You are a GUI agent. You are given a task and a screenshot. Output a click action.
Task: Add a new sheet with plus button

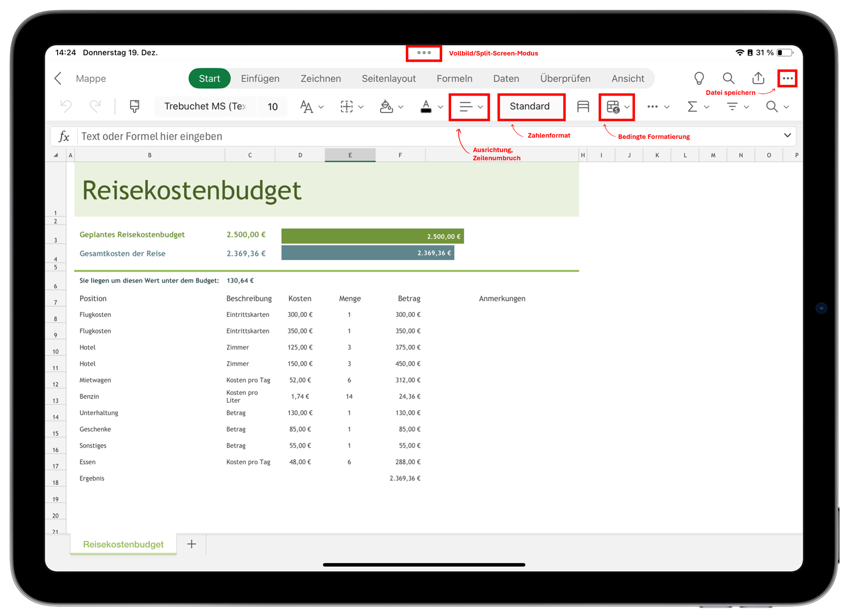[192, 544]
